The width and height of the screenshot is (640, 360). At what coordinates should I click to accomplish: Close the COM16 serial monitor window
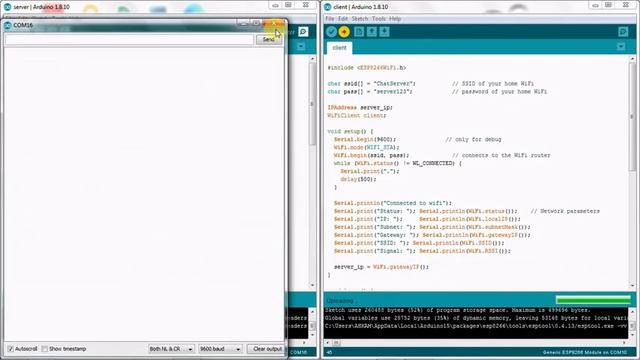click(x=273, y=24)
